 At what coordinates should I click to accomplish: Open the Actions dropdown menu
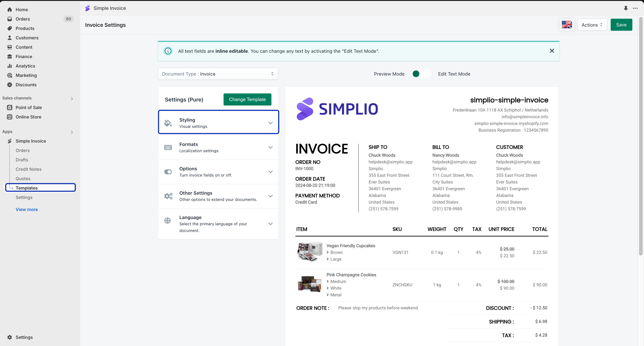tap(592, 25)
